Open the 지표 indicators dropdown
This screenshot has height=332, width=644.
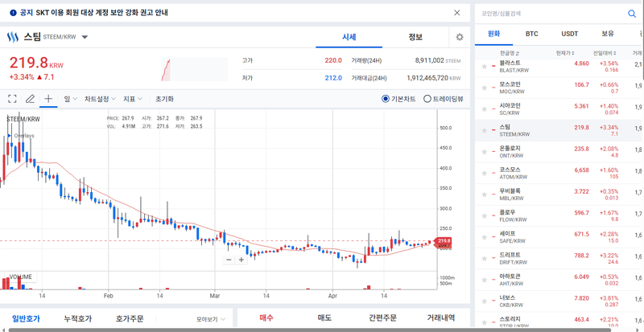pyautogui.click(x=133, y=99)
